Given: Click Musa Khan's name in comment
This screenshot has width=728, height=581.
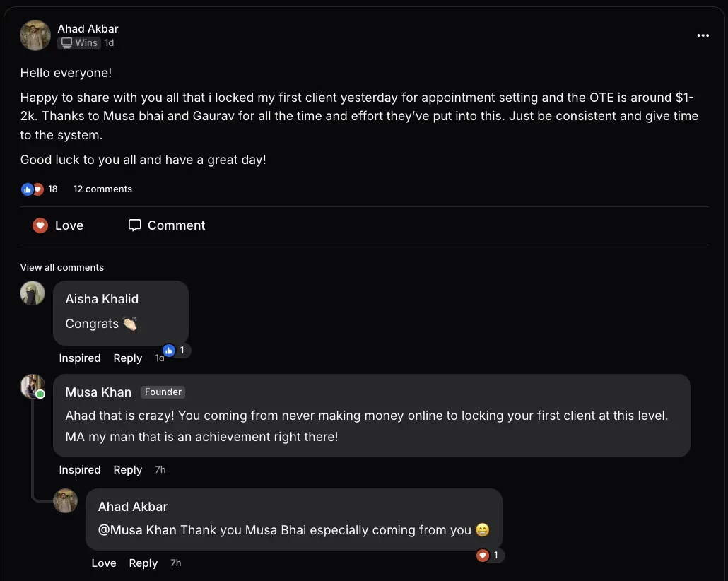Looking at the screenshot, I should click(x=98, y=392).
